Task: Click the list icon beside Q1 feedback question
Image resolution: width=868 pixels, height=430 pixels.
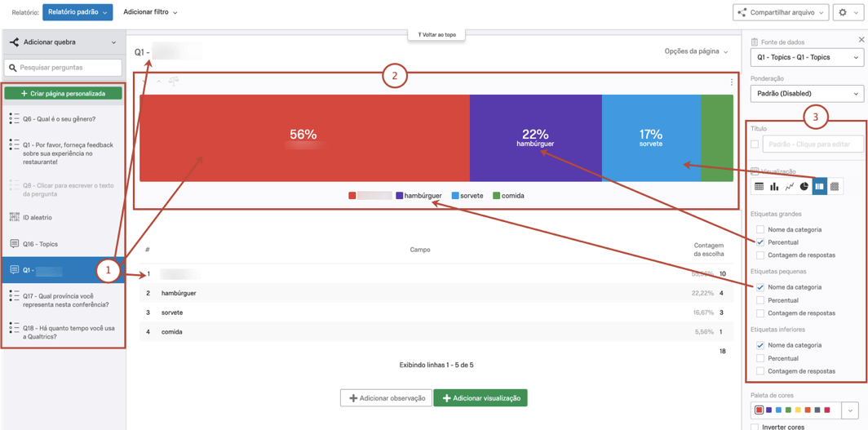Action: tap(15, 145)
